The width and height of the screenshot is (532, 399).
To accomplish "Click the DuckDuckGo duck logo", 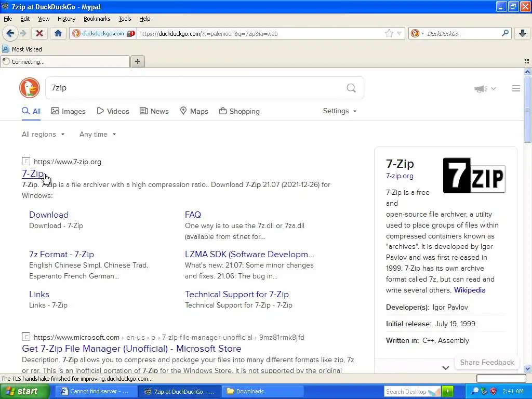I will tap(30, 88).
